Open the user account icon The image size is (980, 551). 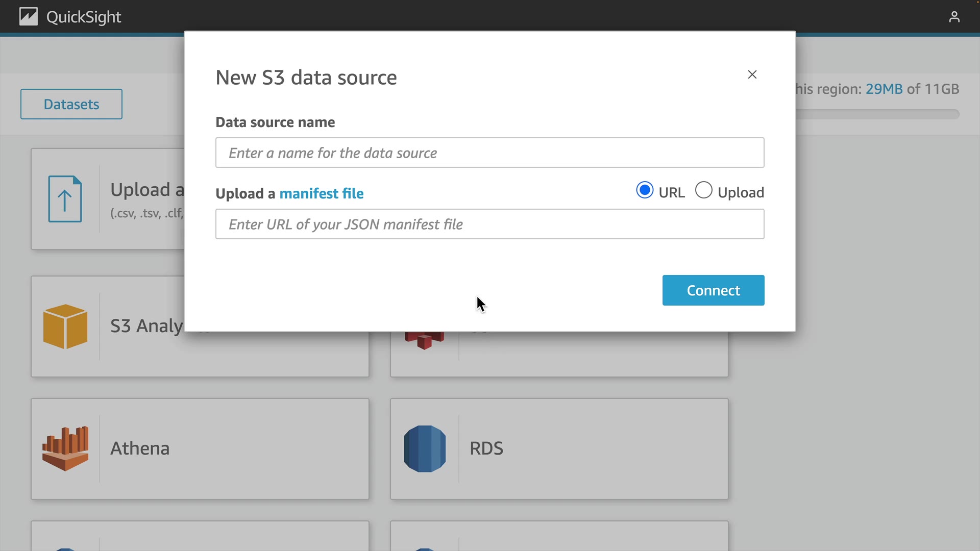(954, 17)
